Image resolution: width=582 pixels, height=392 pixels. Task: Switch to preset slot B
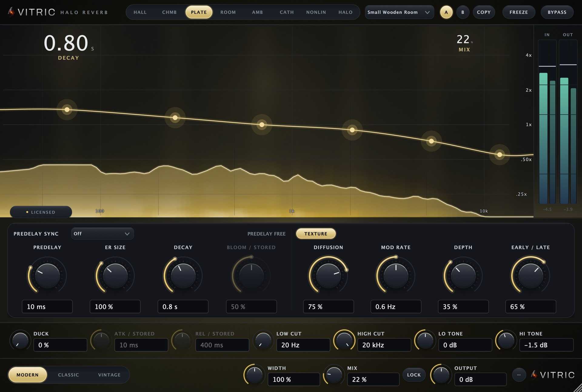[x=463, y=12]
